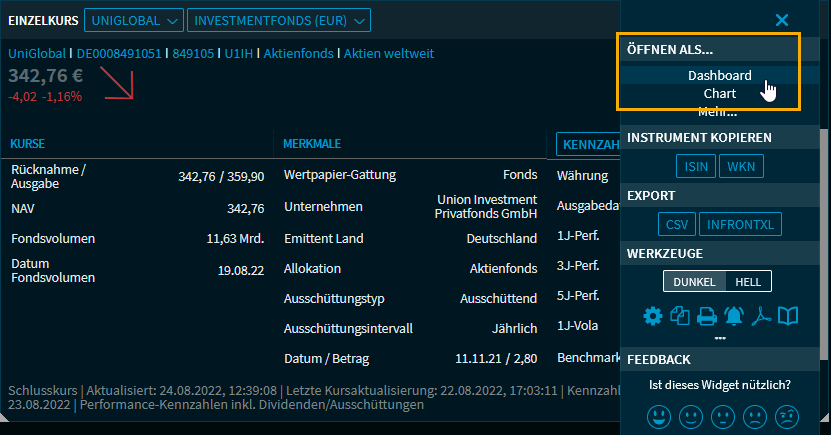Open widget settings gear icon
Screen dimensions: 831x435
(653, 317)
